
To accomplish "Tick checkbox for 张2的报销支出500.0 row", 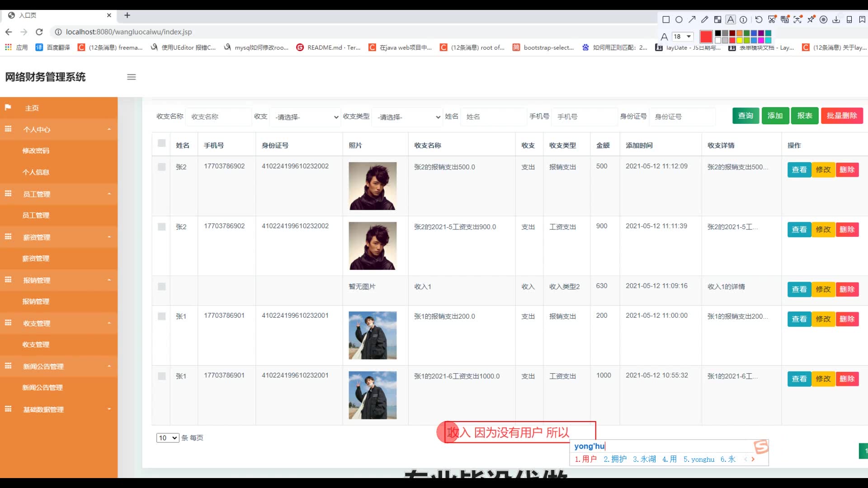I will click(161, 167).
